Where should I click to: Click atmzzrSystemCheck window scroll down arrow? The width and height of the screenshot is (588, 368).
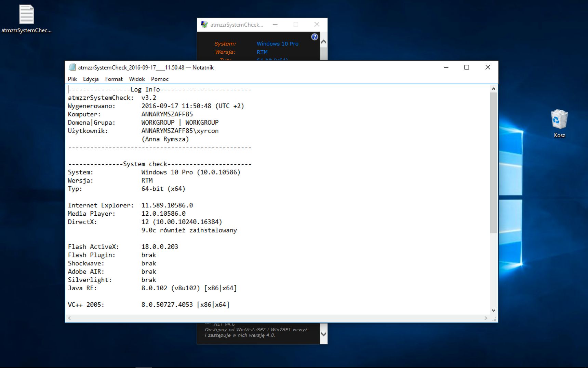coord(323,334)
